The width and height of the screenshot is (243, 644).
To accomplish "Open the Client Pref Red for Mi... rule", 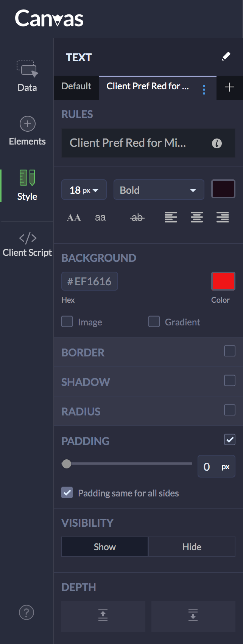I will pyautogui.click(x=148, y=143).
